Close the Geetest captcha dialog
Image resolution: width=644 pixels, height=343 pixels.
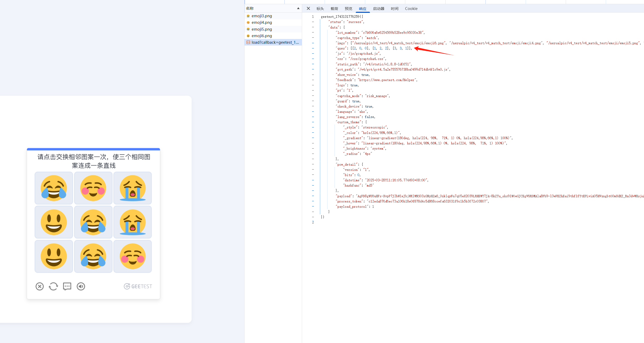[x=40, y=286]
